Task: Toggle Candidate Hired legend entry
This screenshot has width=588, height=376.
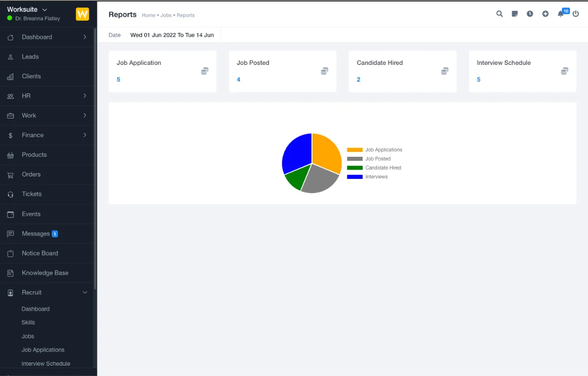Action: (x=374, y=168)
